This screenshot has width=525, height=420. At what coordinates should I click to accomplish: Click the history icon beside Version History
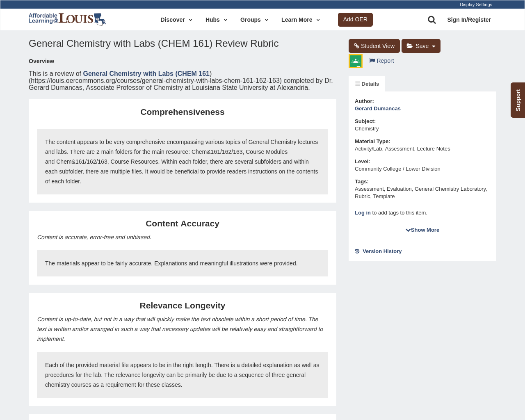(356, 250)
